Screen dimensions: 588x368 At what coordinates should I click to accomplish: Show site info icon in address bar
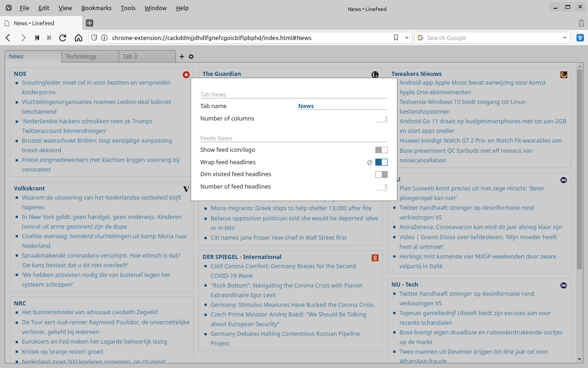pyautogui.click(x=104, y=38)
